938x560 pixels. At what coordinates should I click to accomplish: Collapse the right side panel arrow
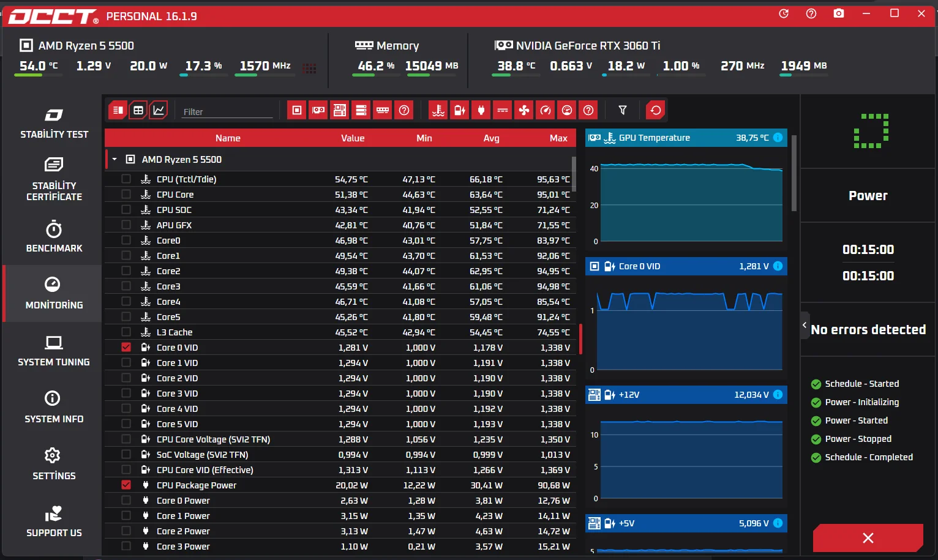tap(805, 326)
